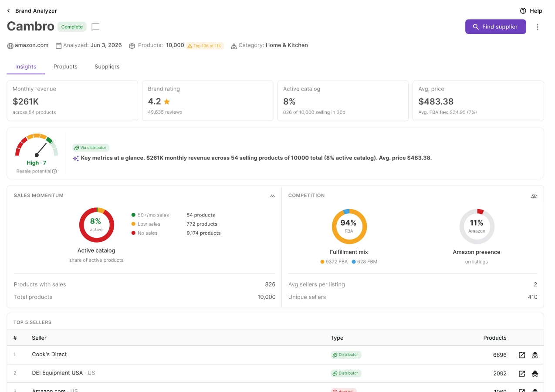Open the three-dot more options menu
The width and height of the screenshot is (555, 392).
(537, 27)
